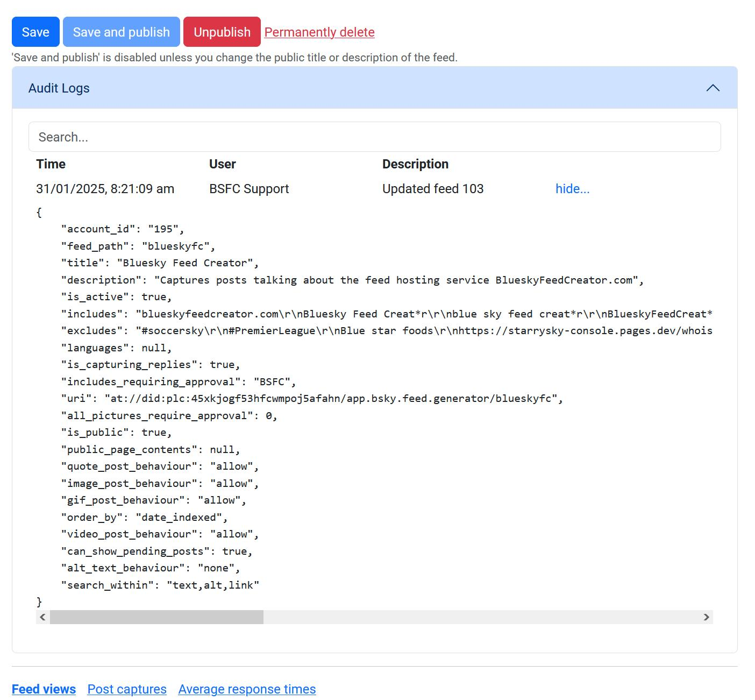Collapse Audit Logs using the chevron icon

click(713, 88)
